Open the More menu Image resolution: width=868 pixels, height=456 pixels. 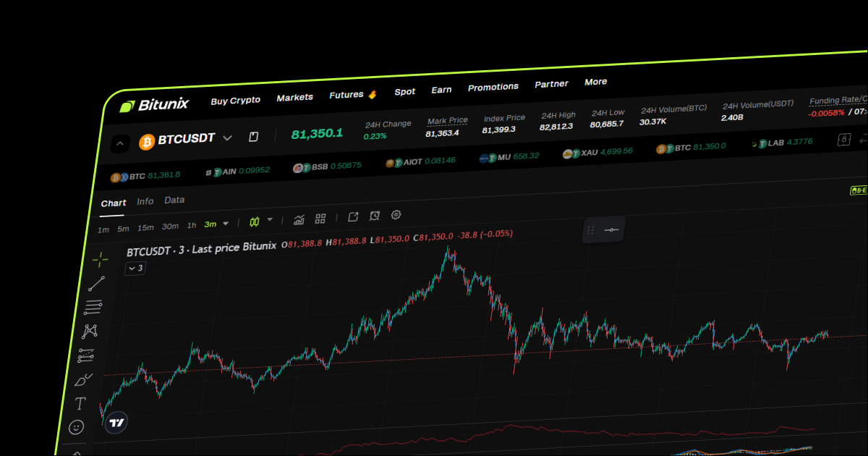click(x=596, y=82)
